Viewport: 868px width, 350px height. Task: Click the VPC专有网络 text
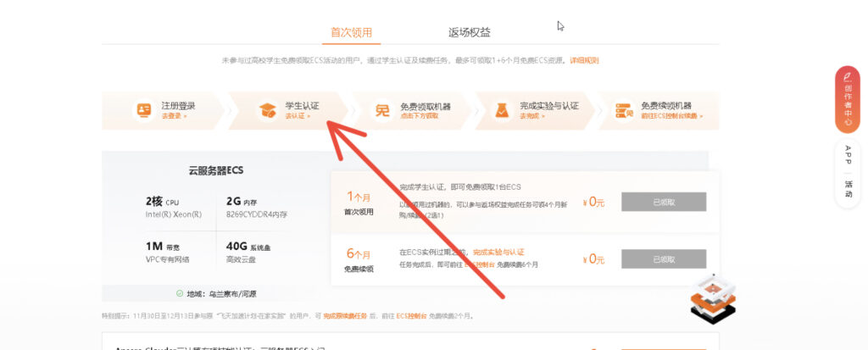click(167, 259)
